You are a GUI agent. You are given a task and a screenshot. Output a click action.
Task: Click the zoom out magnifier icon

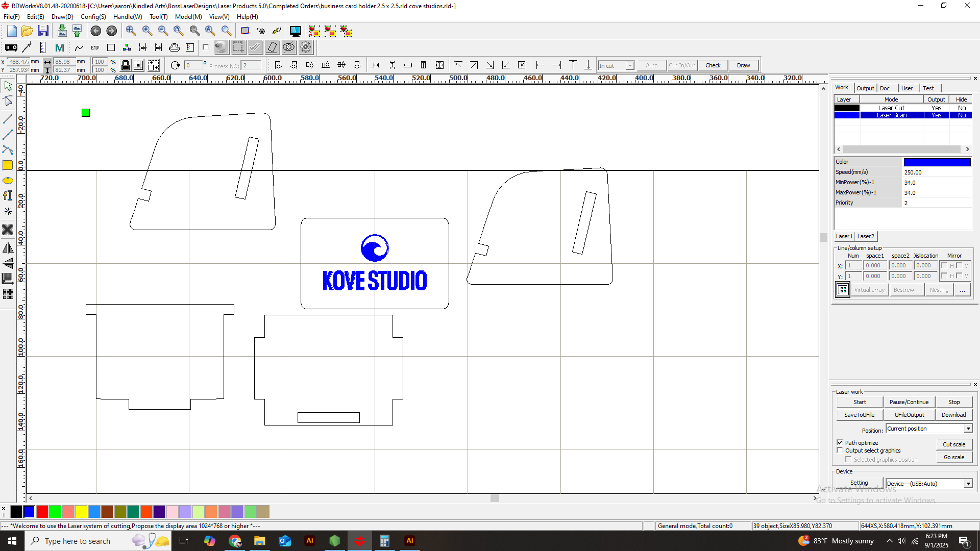pos(163,31)
